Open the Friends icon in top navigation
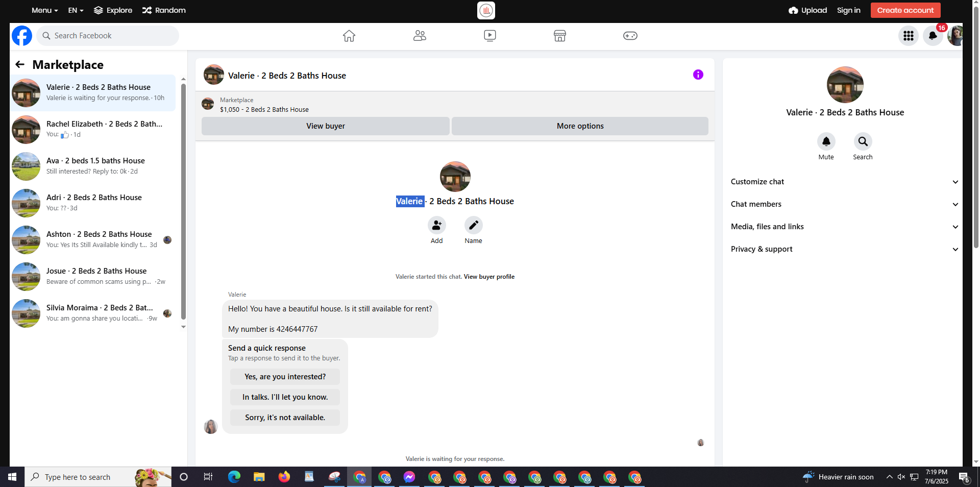980x487 pixels. tap(420, 36)
